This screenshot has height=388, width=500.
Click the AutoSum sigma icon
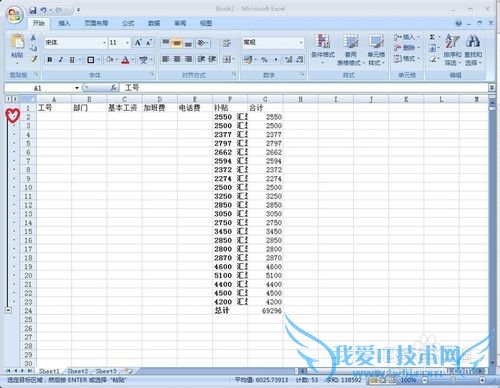point(432,37)
